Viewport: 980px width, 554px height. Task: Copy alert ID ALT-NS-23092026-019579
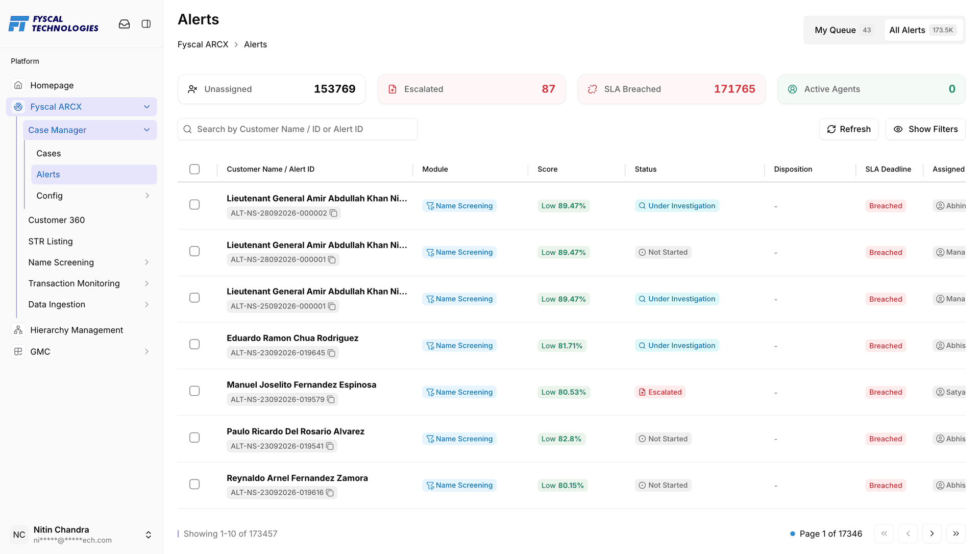click(331, 400)
